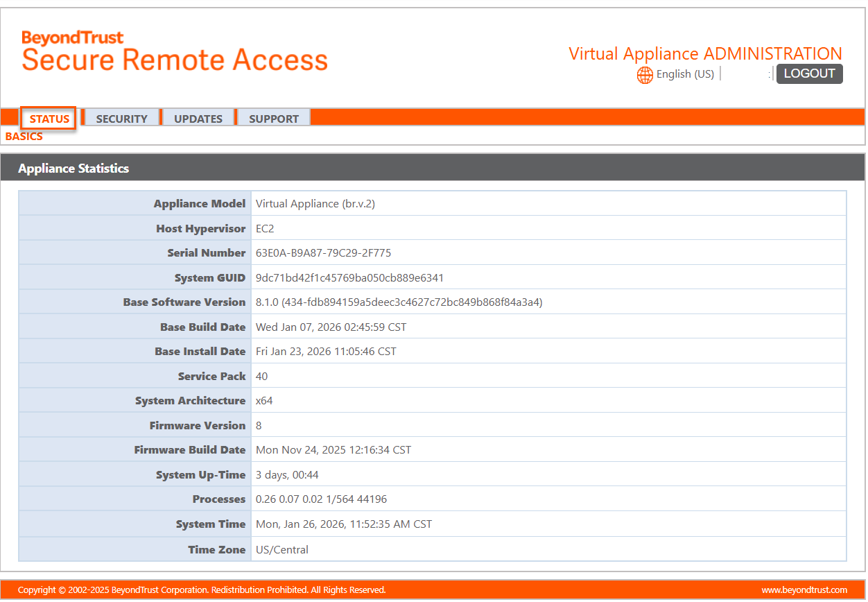Open the SUPPORT tab

click(x=274, y=119)
